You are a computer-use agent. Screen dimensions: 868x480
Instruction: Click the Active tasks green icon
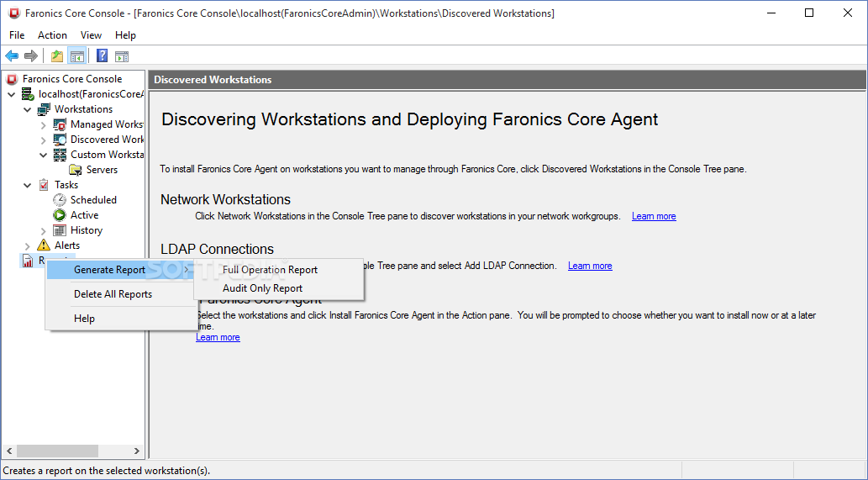coord(60,215)
